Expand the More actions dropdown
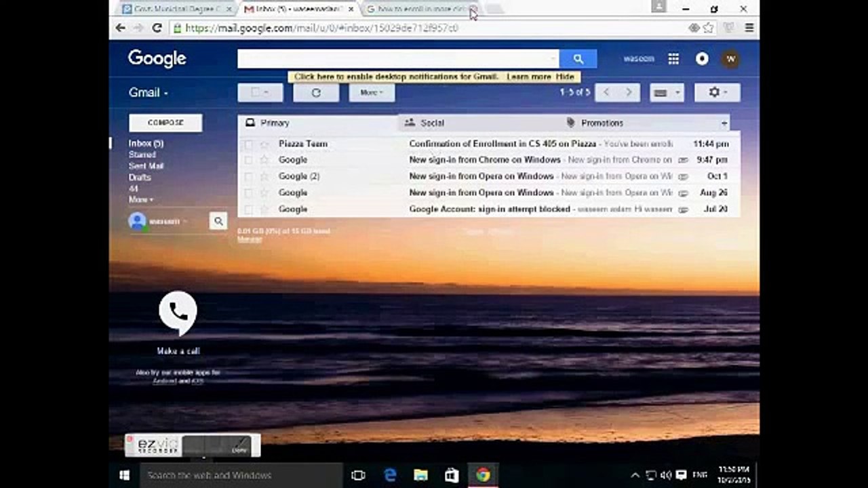 click(372, 93)
